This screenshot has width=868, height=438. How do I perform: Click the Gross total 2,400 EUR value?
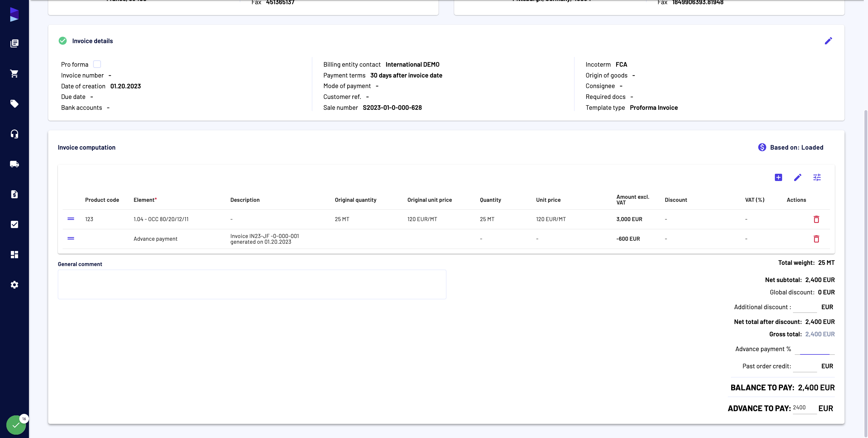click(820, 334)
